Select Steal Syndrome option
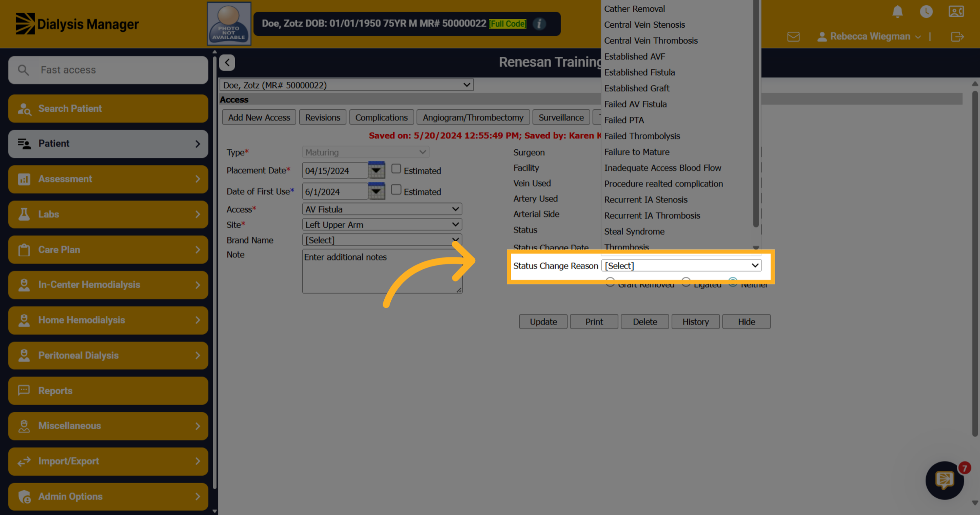The image size is (980, 515). point(634,231)
